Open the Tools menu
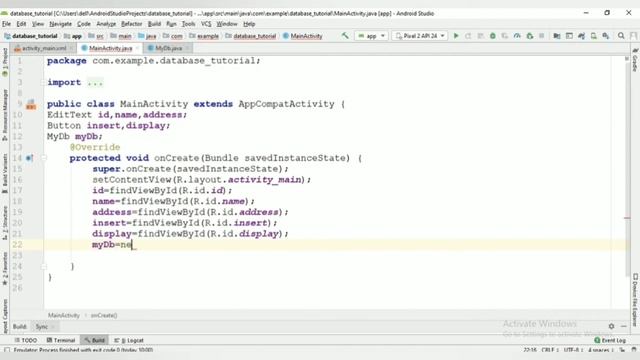 pos(188,24)
